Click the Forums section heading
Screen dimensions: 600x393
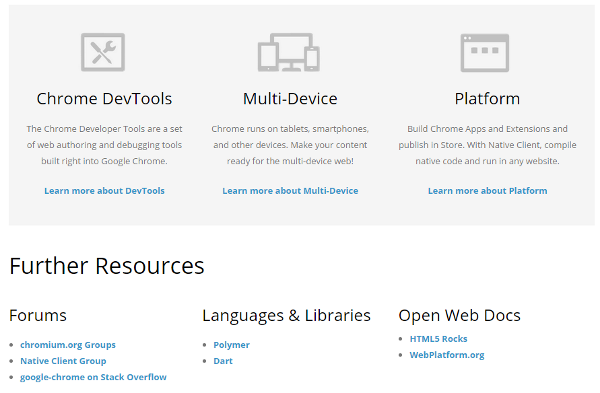[38, 316]
